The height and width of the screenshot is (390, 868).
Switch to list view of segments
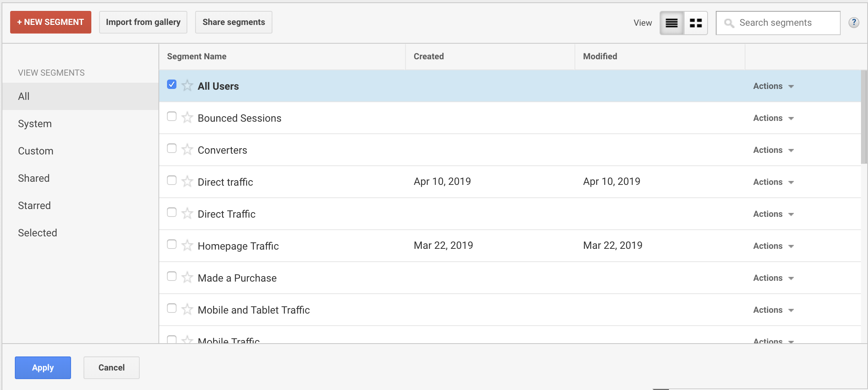[x=671, y=23]
